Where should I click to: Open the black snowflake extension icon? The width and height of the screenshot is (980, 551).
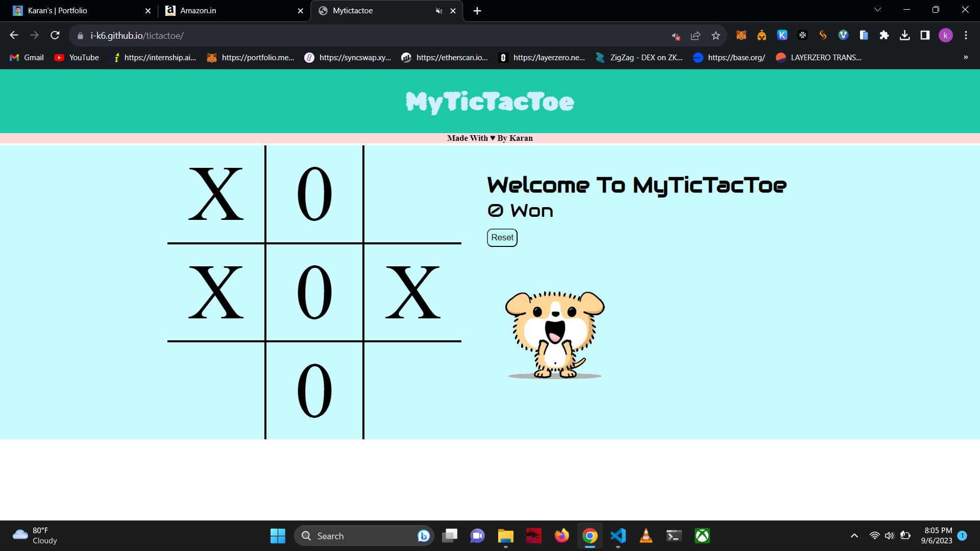coord(802,35)
